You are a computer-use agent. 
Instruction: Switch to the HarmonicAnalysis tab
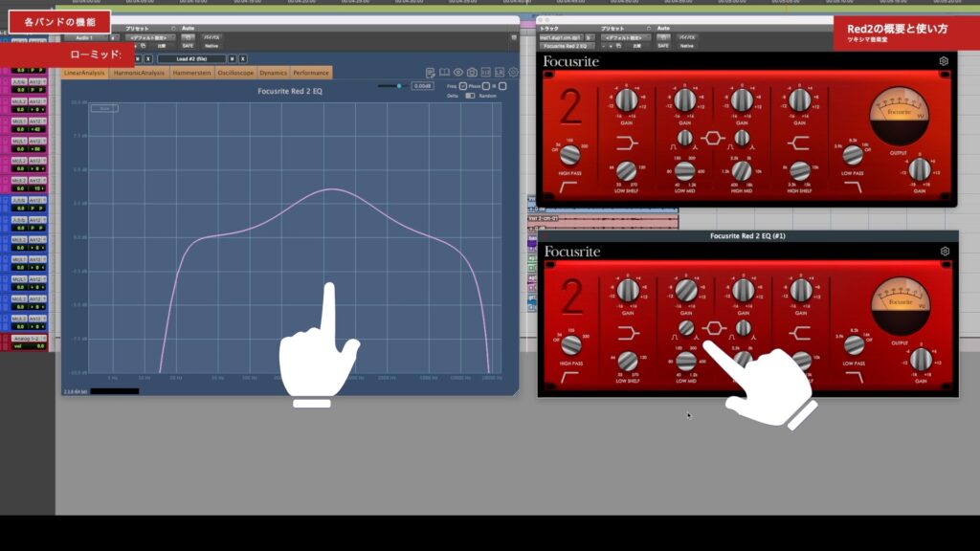click(139, 73)
